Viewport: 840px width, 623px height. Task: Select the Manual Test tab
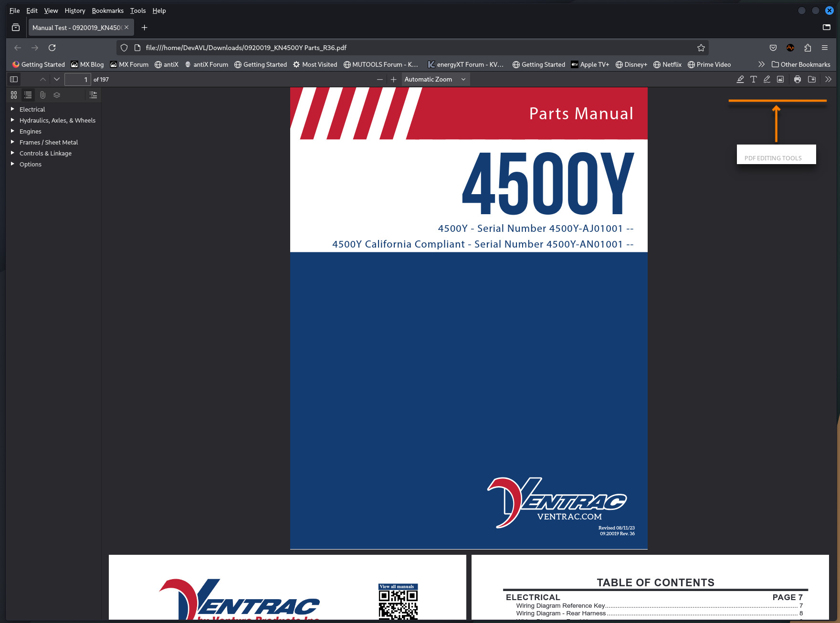[x=76, y=28]
